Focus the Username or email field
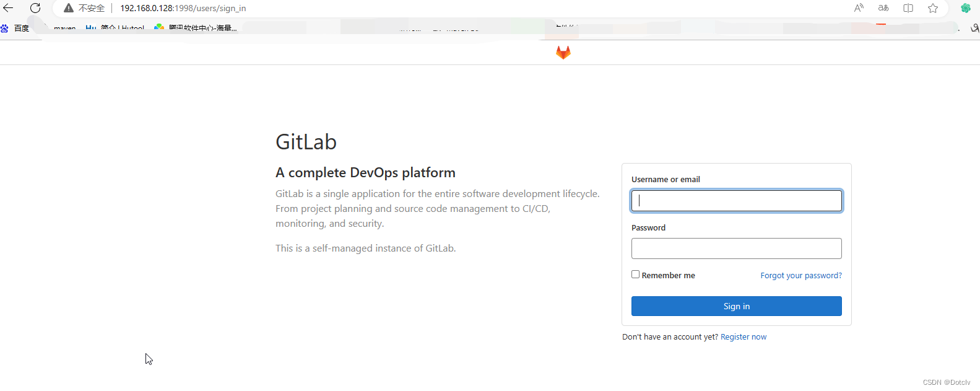 coord(736,201)
